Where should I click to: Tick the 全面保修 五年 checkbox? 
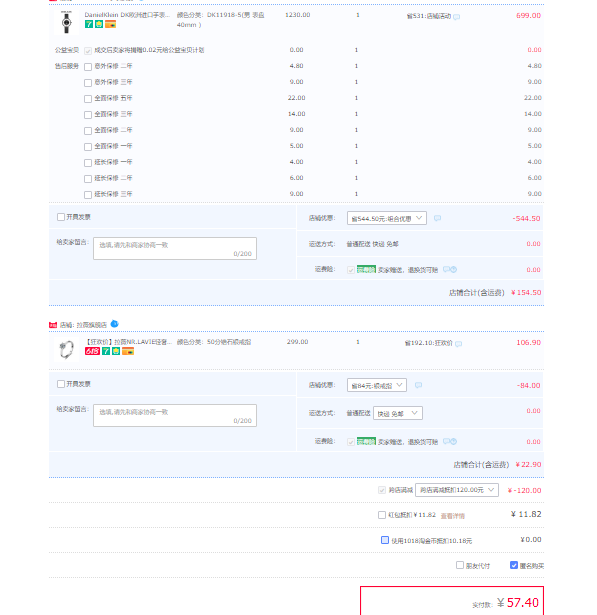(x=88, y=99)
